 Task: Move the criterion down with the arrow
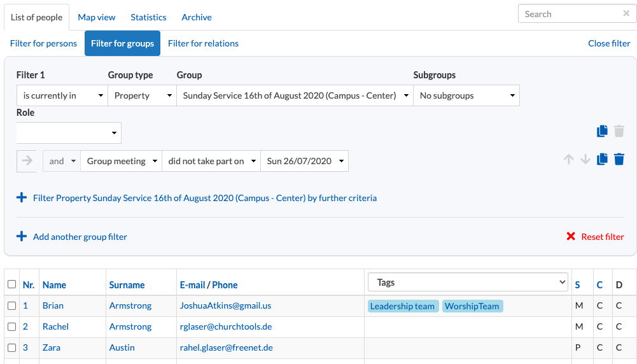pos(585,159)
